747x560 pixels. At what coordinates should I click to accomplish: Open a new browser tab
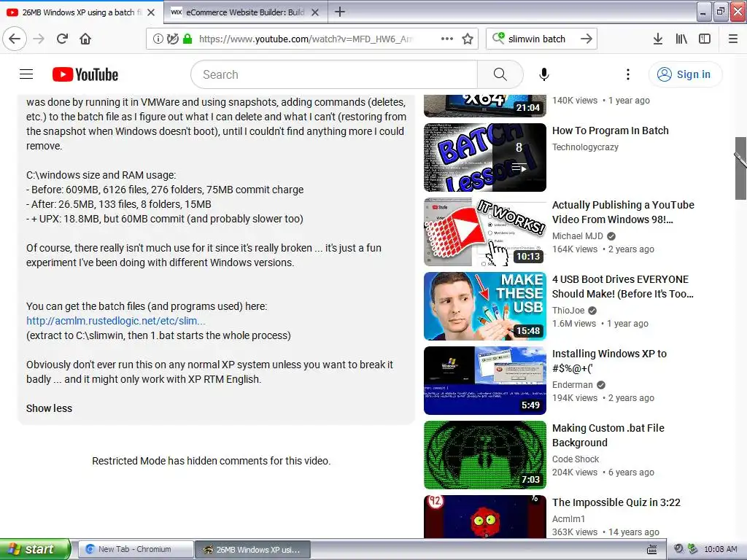point(340,12)
